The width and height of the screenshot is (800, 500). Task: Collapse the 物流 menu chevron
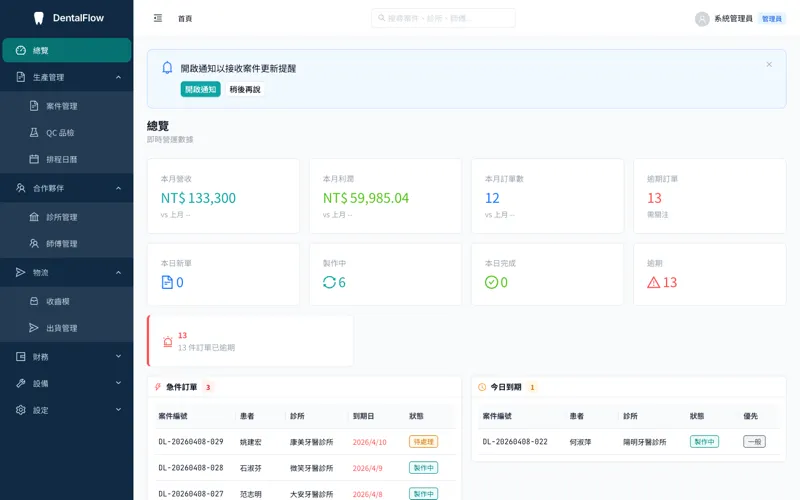coord(118,272)
